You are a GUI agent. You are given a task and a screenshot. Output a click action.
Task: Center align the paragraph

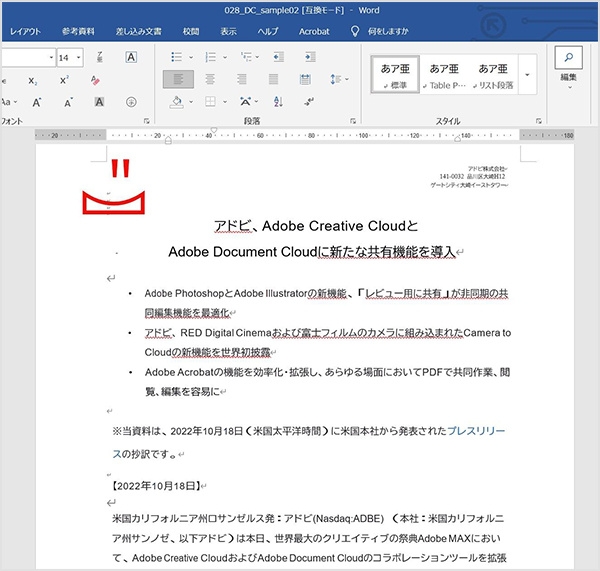point(210,79)
